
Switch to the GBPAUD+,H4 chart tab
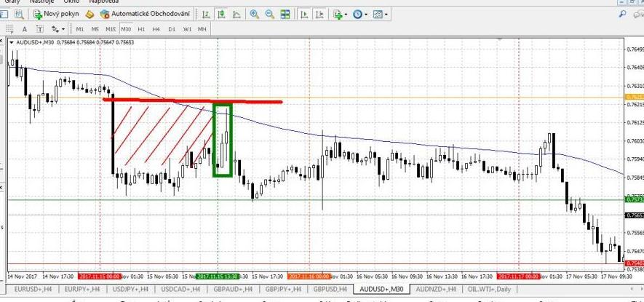pyautogui.click(x=233, y=289)
